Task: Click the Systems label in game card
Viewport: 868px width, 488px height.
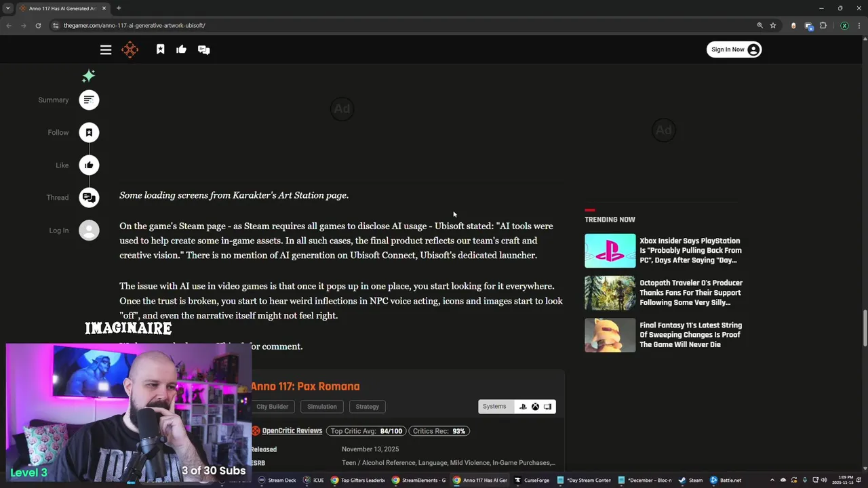Action: point(494,407)
